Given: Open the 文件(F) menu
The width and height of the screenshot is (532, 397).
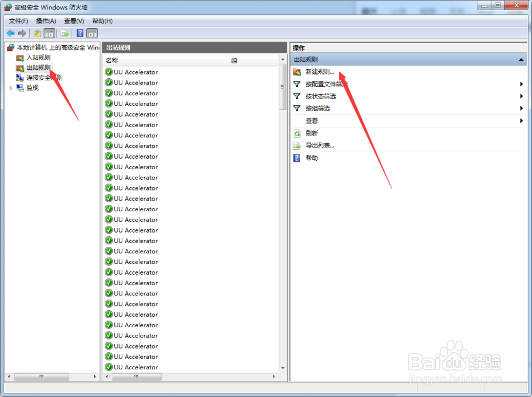Looking at the screenshot, I should coord(18,21).
